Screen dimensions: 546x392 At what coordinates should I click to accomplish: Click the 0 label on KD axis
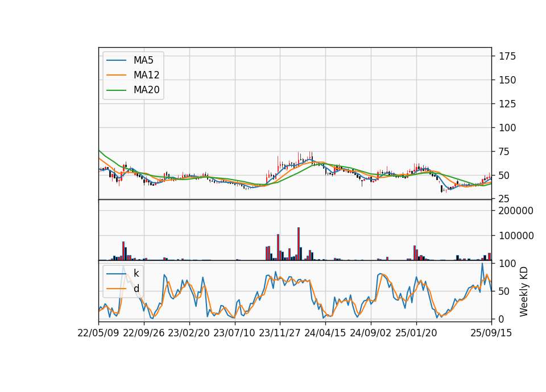pos(502,319)
